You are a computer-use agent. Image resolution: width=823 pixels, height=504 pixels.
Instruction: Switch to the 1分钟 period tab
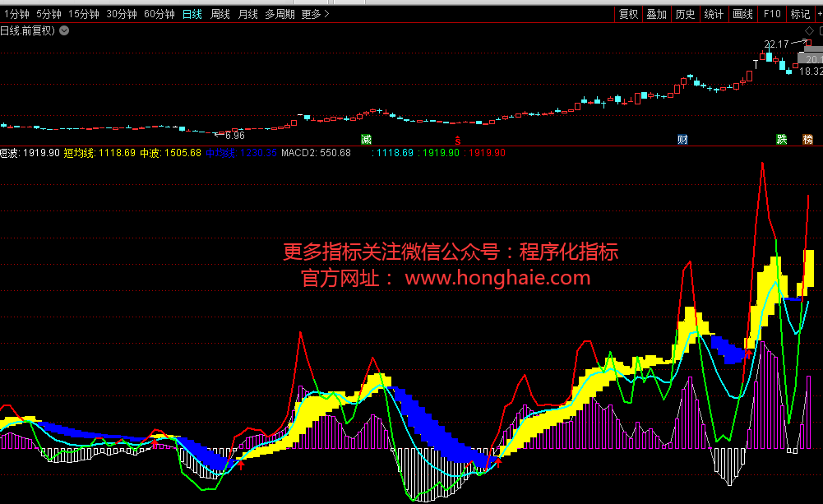tap(16, 14)
